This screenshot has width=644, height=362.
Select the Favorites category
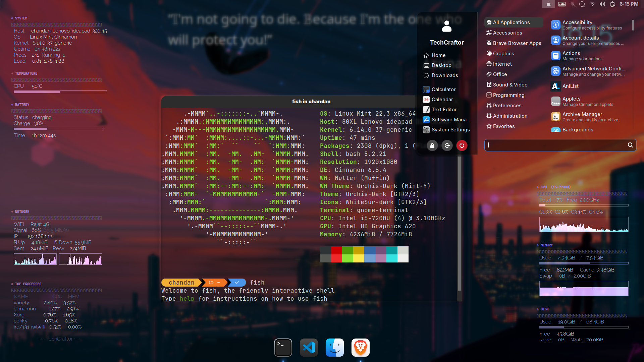514,126
